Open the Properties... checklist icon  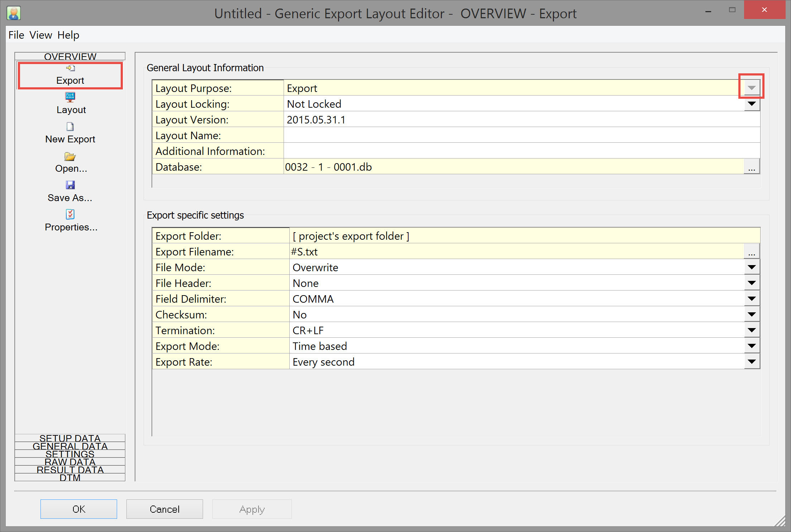pos(70,214)
